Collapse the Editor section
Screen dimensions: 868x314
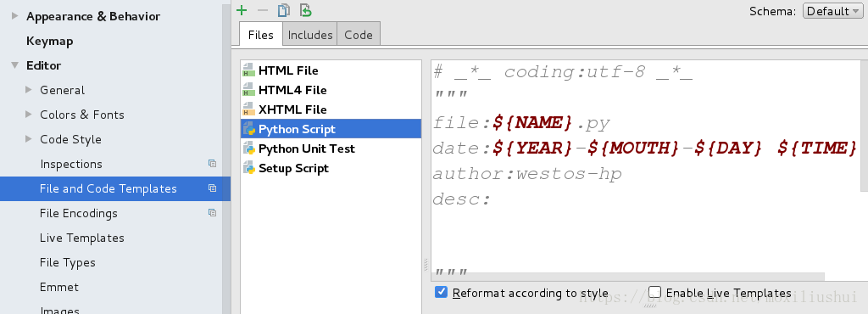tap(15, 65)
